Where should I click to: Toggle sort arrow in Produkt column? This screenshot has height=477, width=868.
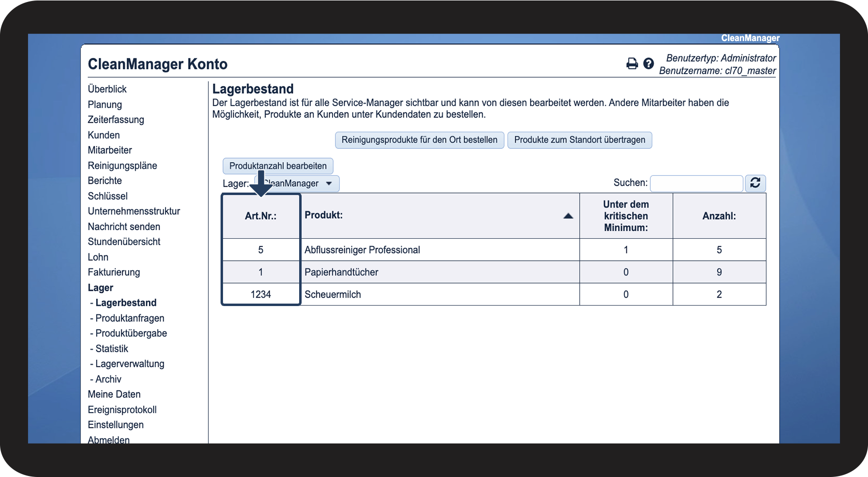pyautogui.click(x=568, y=216)
